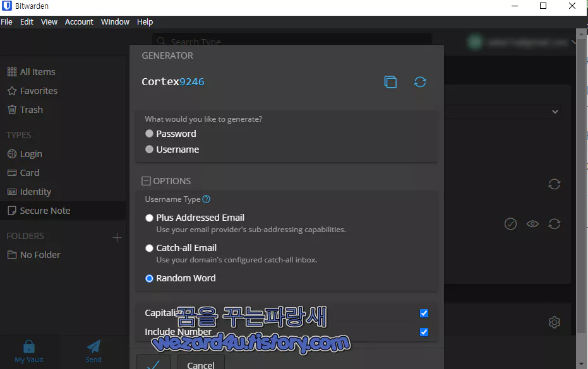588x369 pixels.
Task: Toggle the Include Number checkbox
Action: (x=424, y=332)
